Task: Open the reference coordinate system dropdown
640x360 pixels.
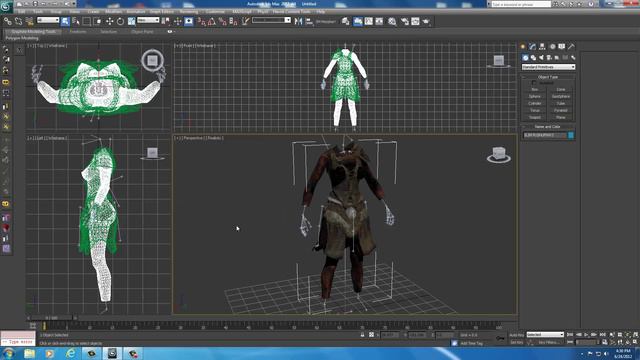Action: tap(148, 20)
